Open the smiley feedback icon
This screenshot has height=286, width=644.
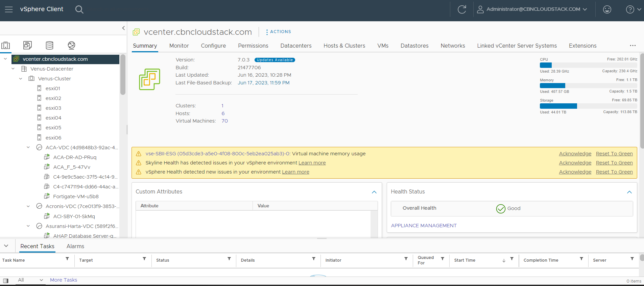[x=607, y=9]
